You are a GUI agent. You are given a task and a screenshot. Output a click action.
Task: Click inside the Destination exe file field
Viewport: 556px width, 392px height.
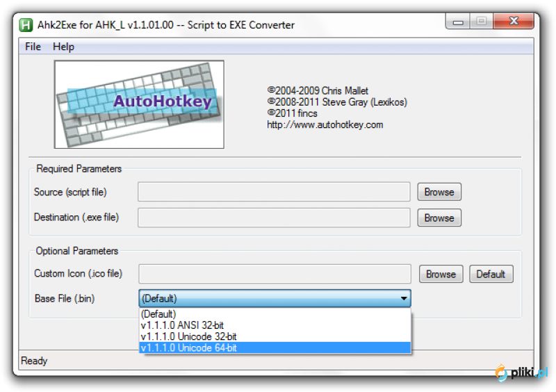tap(274, 218)
